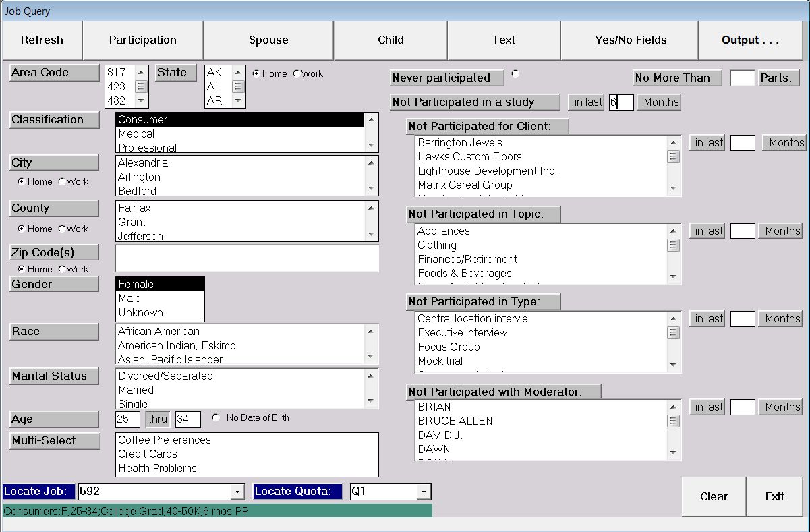This screenshot has height=532, width=810.
Task: Select Credit Cards in the Multi-Select list
Action: pos(247,454)
